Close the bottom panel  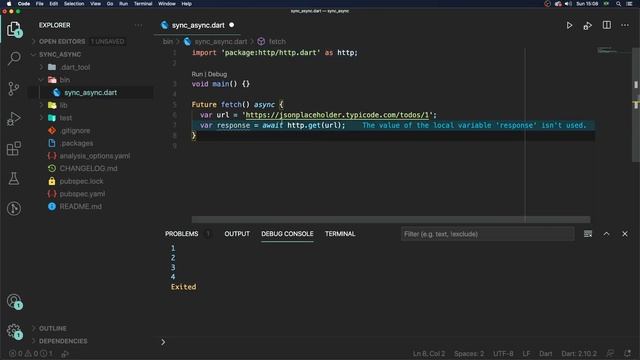(x=625, y=234)
